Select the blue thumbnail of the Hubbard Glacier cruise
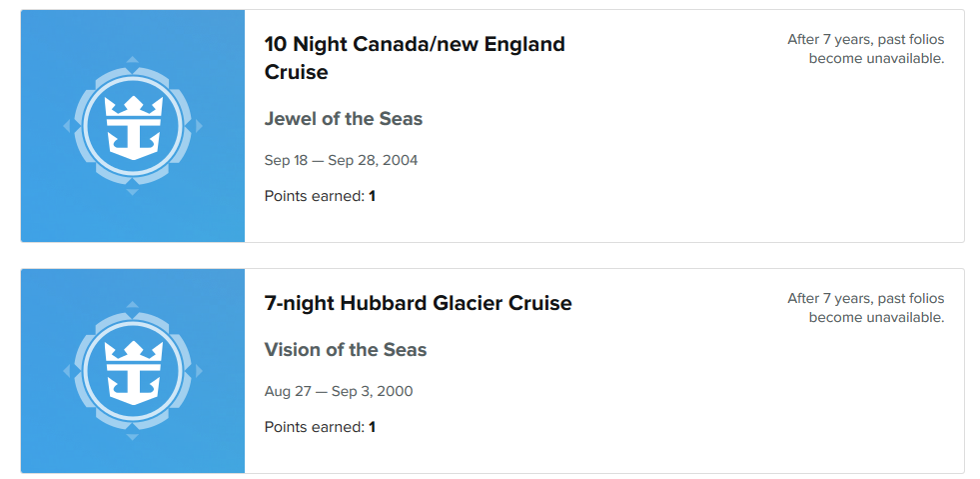Screen dimensions: 980x479 coord(133,371)
